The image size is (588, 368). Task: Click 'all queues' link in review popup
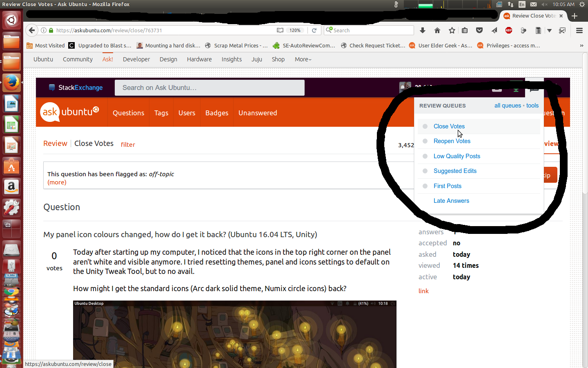tap(508, 105)
